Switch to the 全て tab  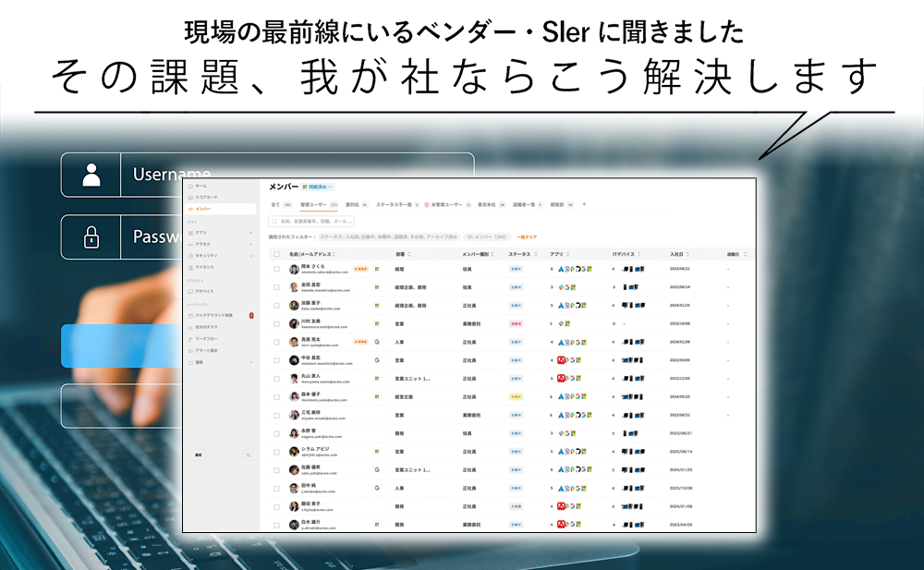tap(281, 205)
